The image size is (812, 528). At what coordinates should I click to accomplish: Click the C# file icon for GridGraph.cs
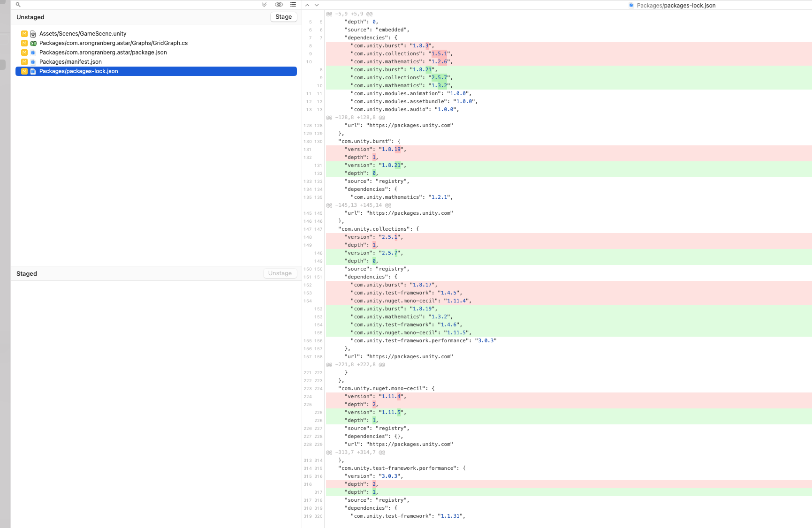[x=33, y=43]
